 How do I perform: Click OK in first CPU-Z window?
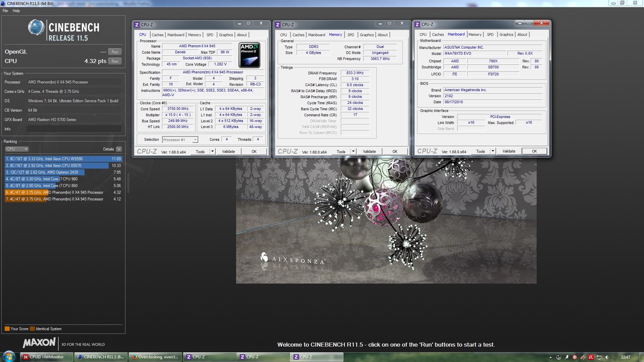tap(254, 152)
